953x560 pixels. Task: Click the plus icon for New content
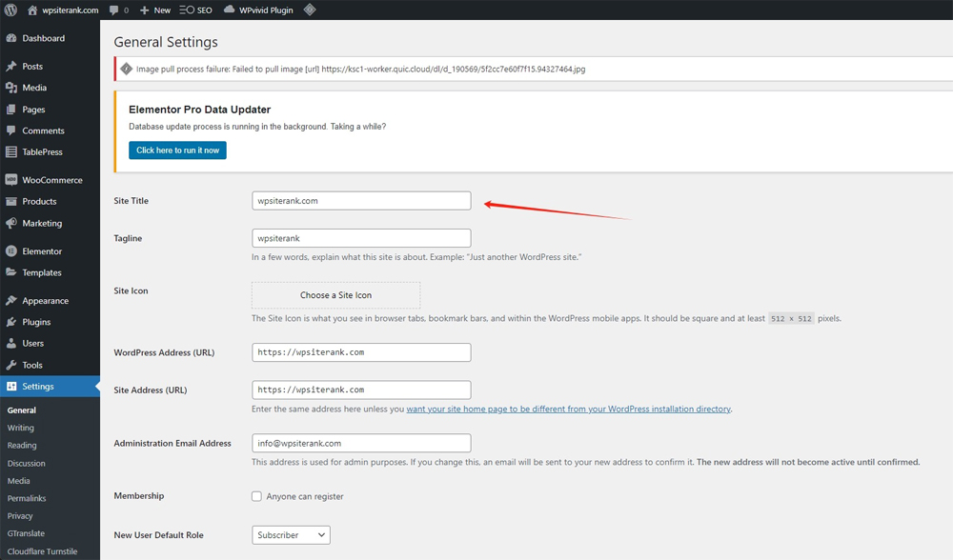[144, 10]
